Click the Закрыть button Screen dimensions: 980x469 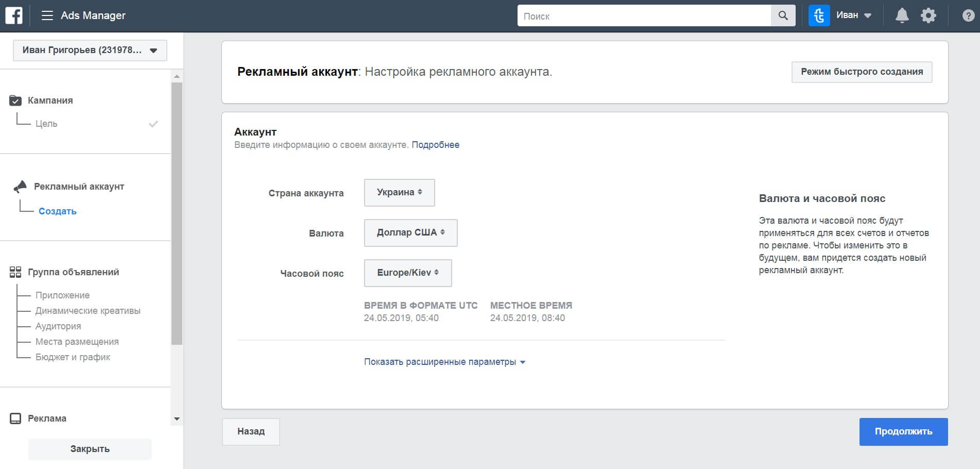coord(90,449)
